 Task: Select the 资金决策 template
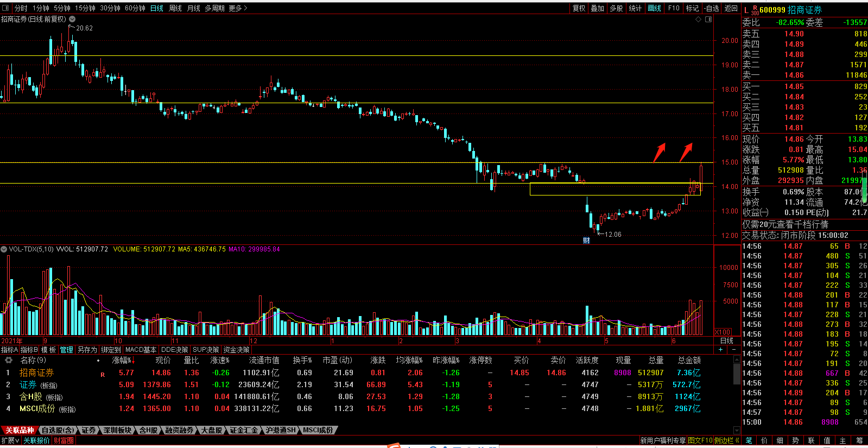[237, 350]
